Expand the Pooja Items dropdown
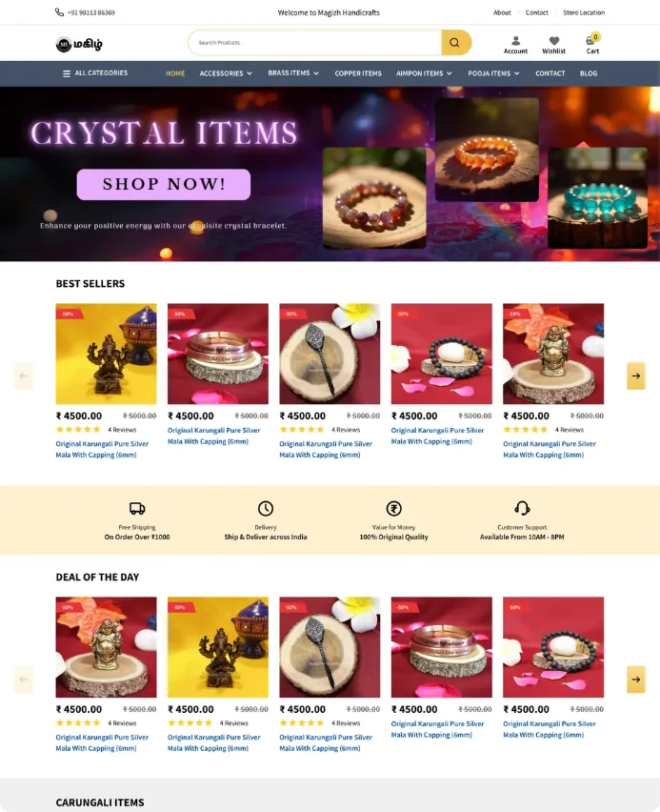Image resolution: width=660 pixels, height=812 pixels. point(493,73)
